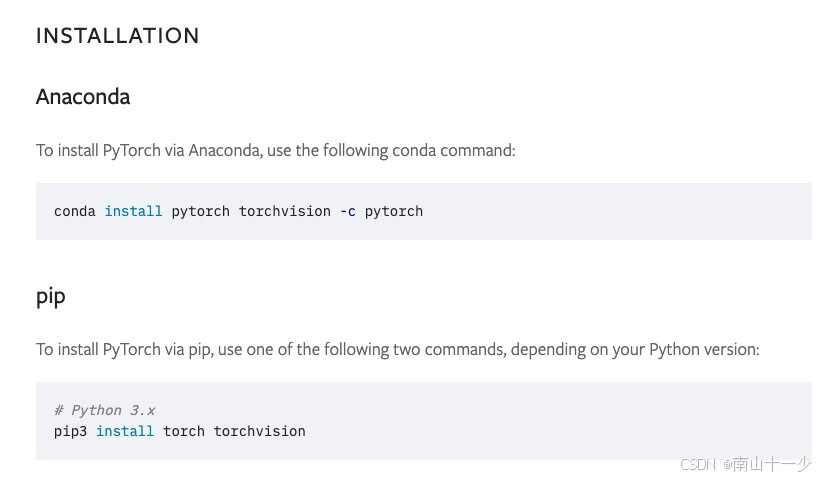Click the '# Python 3.x' code comment
Viewport: 824px width, 480px height.
(x=104, y=410)
